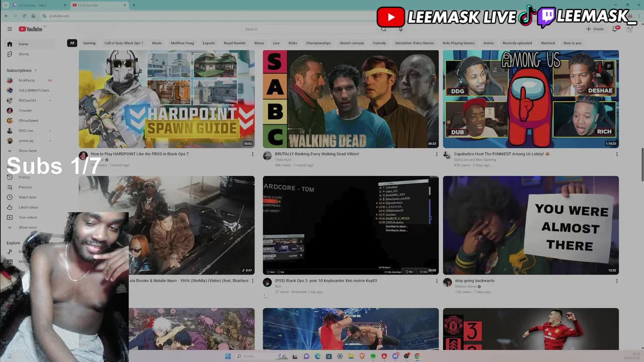Screen dimensions: 644x362
Task: Click the search magnifier button
Action: [383, 29]
